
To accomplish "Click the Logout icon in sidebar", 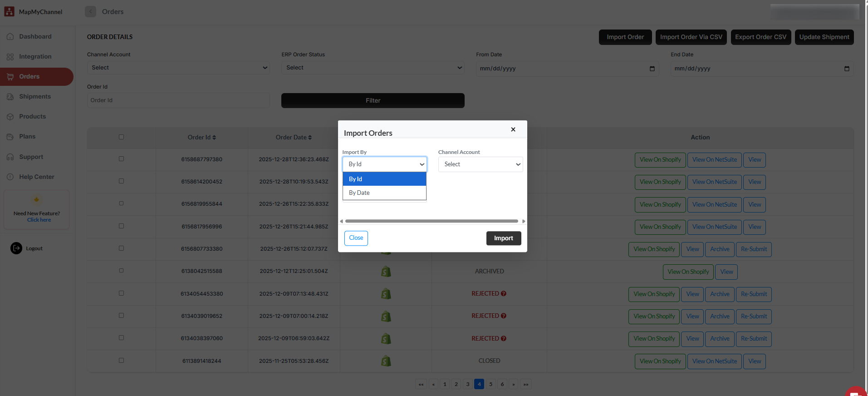I will 16,248.
